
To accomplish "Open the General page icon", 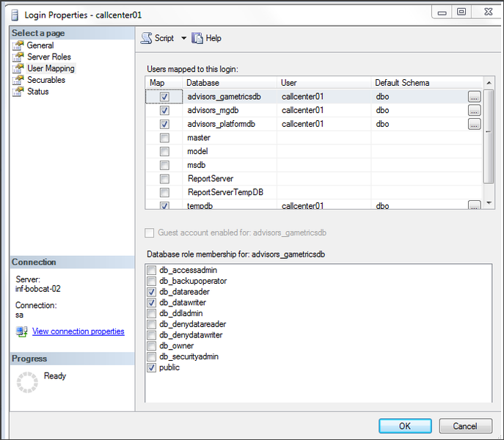I will 18,45.
